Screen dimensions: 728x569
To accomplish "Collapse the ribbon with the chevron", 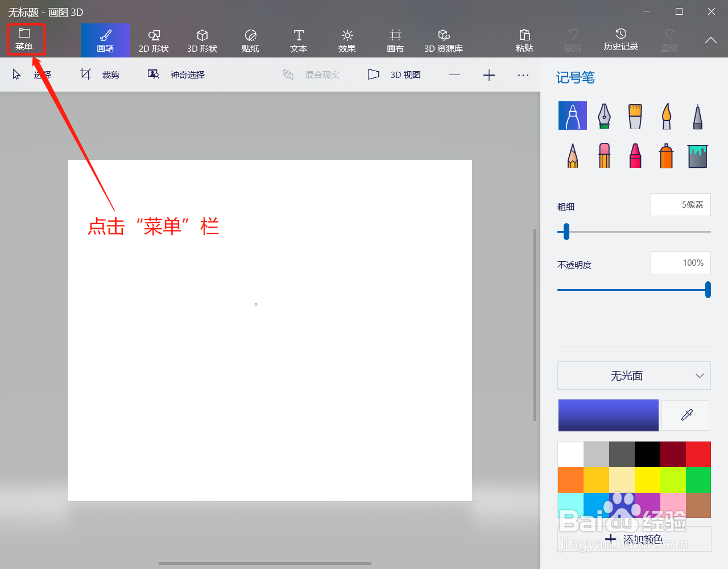I will [710, 40].
